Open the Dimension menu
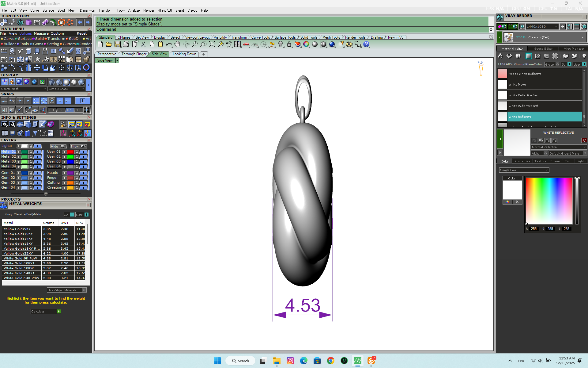 (87, 10)
